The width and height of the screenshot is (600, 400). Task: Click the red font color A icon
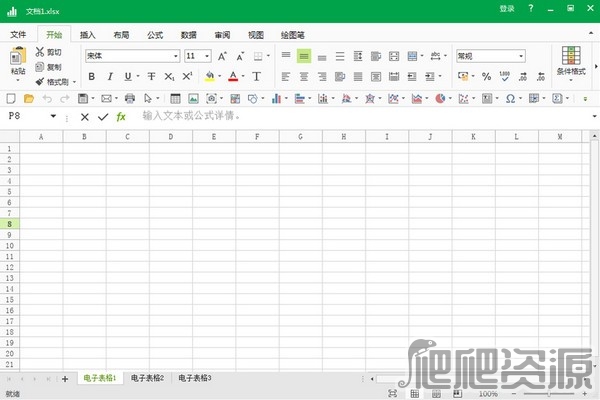[233, 77]
